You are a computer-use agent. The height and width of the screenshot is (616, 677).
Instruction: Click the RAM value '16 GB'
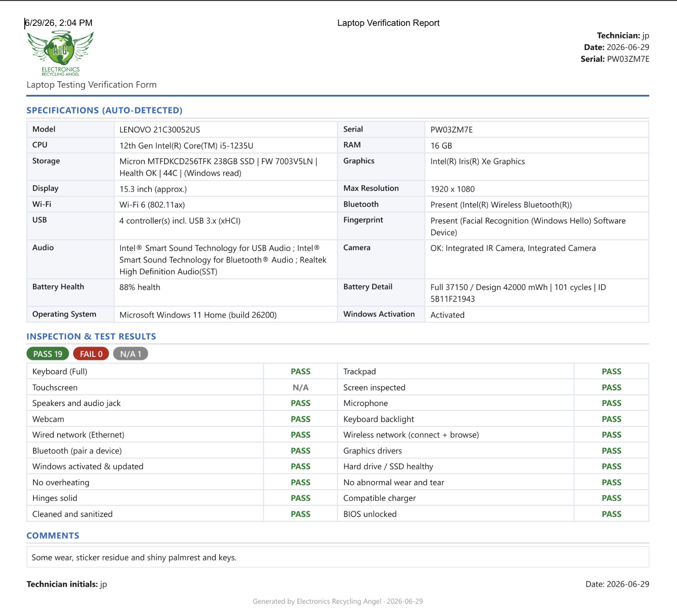[x=441, y=146]
